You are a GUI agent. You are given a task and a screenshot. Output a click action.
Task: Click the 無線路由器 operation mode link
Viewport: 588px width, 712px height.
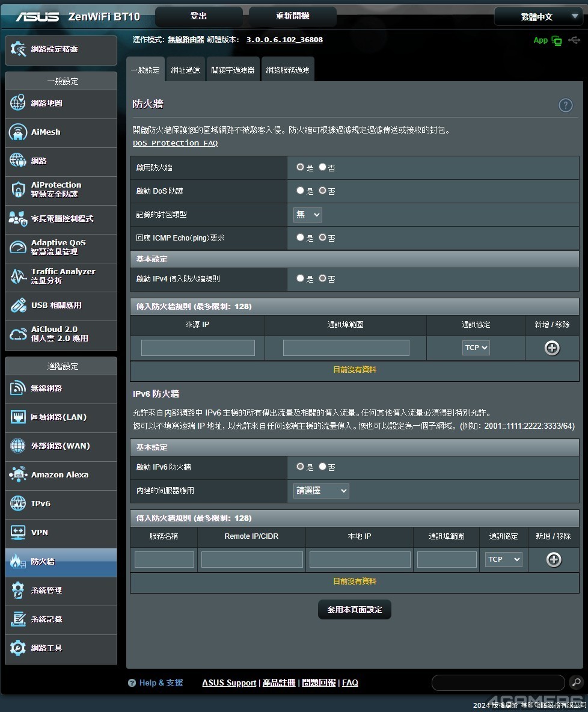(x=186, y=40)
